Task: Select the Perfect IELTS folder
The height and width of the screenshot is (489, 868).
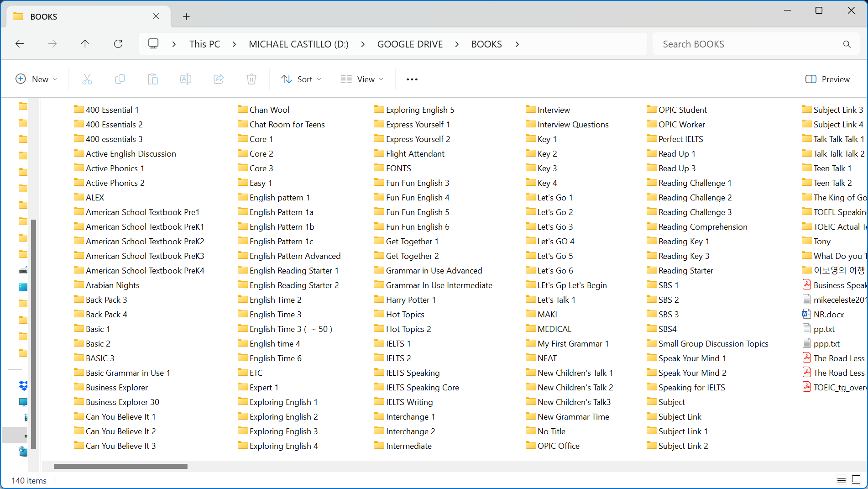Action: point(675,139)
